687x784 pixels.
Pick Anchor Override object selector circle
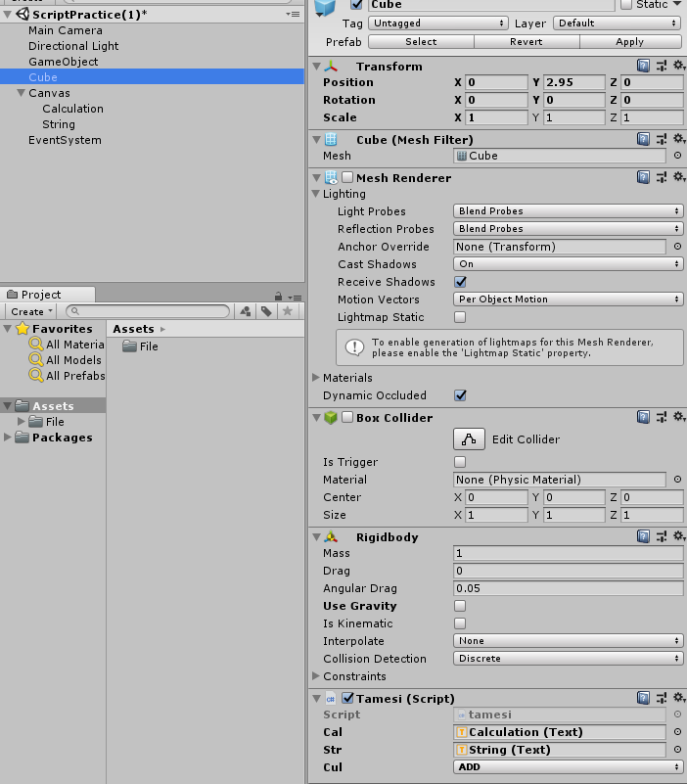(x=677, y=247)
